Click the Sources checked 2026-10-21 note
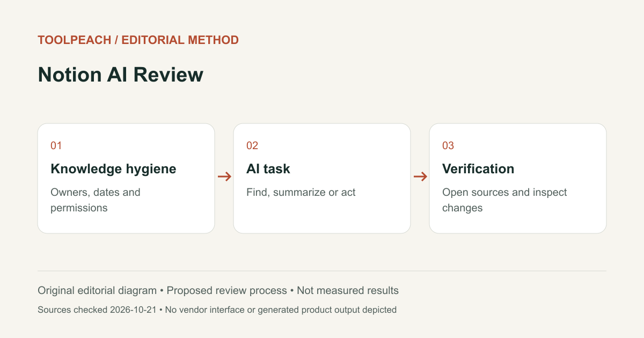Viewport: 644px width, 338px height. 217,310
